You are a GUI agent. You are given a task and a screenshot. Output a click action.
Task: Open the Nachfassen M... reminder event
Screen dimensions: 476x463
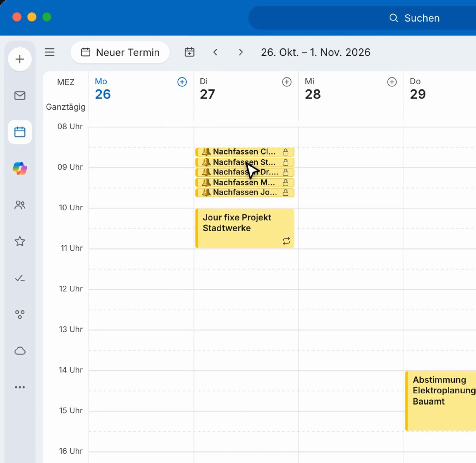[x=245, y=182]
